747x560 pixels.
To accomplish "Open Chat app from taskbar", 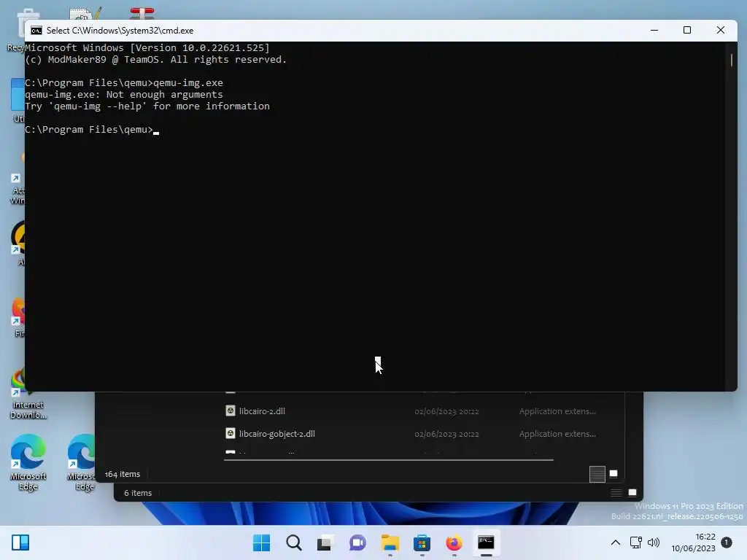I will (357, 542).
